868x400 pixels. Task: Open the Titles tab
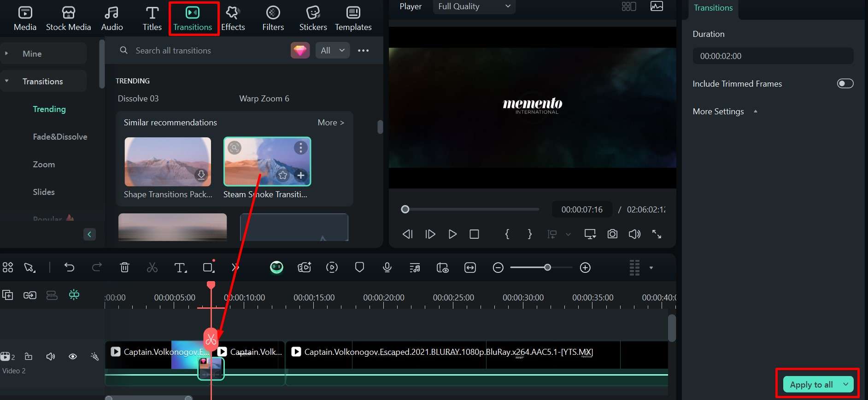[x=152, y=18]
